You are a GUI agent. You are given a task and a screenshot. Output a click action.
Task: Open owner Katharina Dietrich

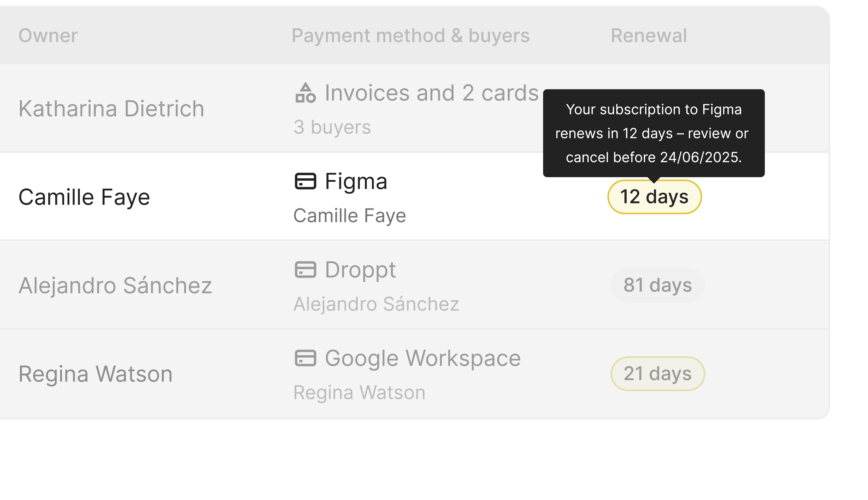tap(111, 108)
